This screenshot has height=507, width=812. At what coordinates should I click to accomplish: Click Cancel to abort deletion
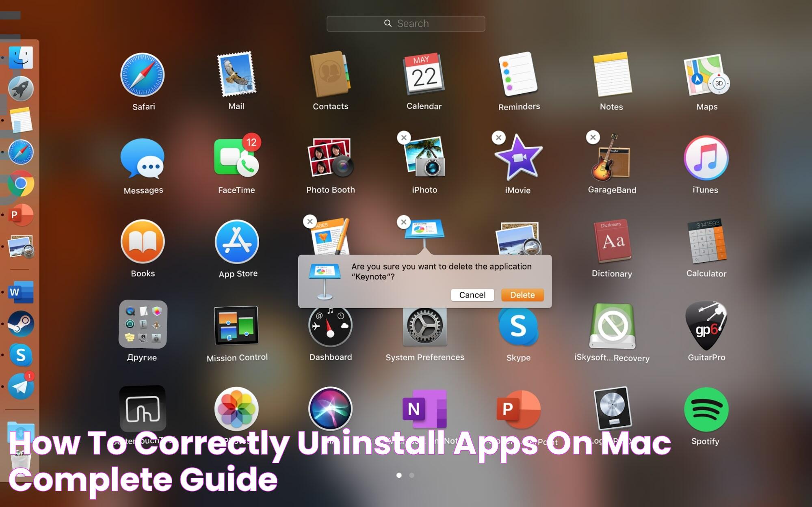472,294
